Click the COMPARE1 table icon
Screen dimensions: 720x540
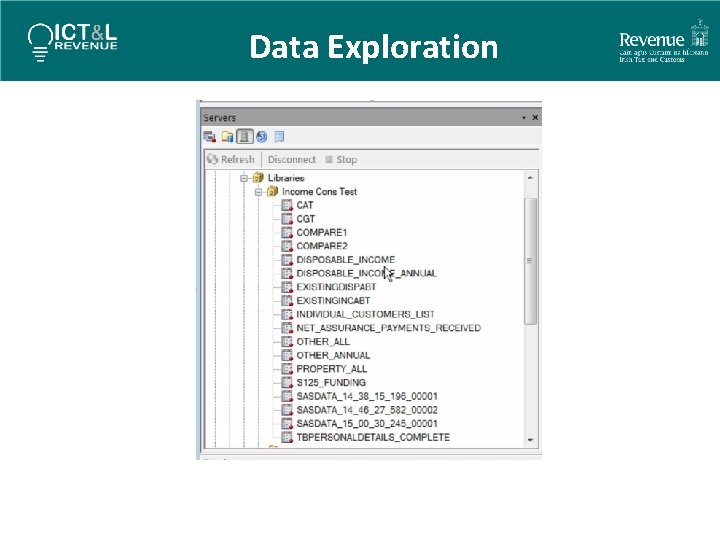point(287,232)
